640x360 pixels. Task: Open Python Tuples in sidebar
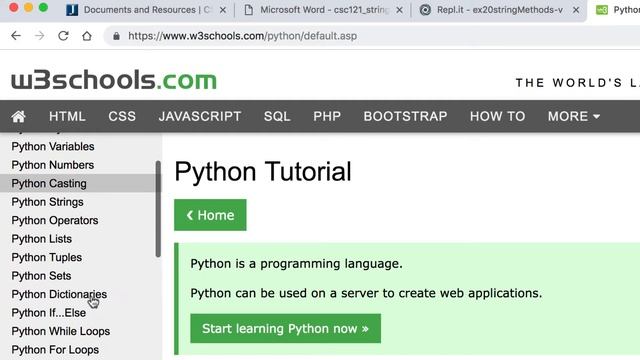47,258
